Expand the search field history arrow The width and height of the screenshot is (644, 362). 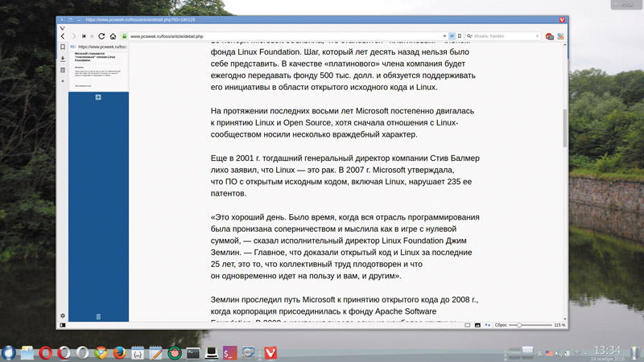point(537,36)
